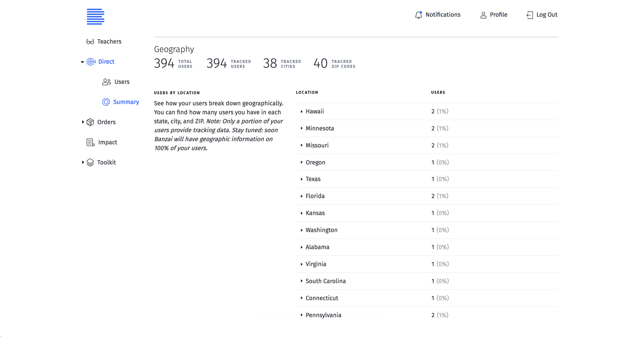Click the Hawaii location name
The image size is (644, 337).
coord(315,112)
